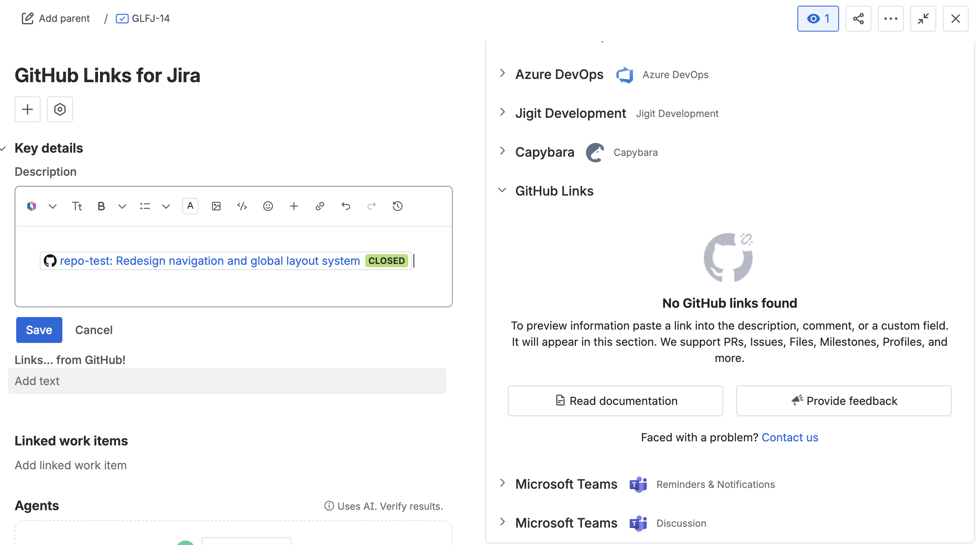Image resolution: width=980 pixels, height=545 pixels.
Task: Open version history clock icon
Action: 397,206
